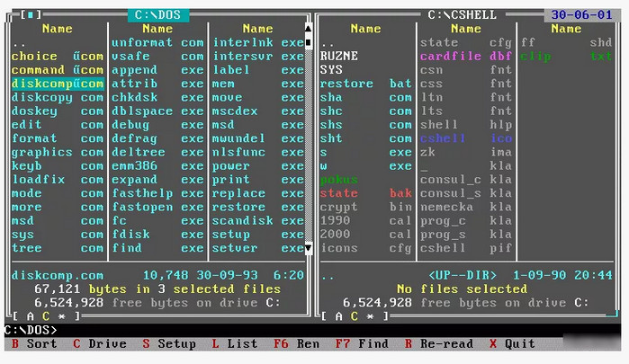
Task: Click the close box in left panel corner
Action: (x=31, y=15)
